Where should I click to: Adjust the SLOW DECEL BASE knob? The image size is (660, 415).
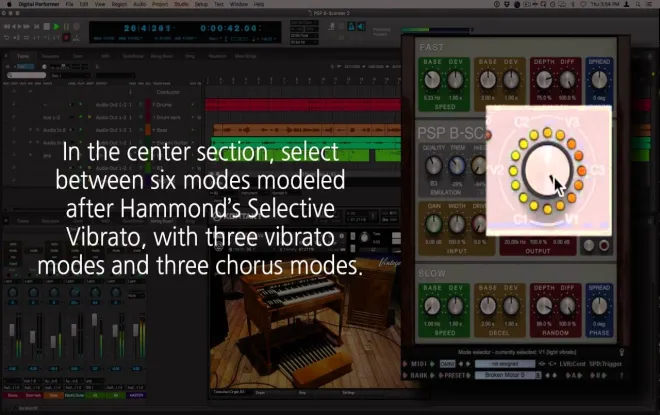coord(488,306)
